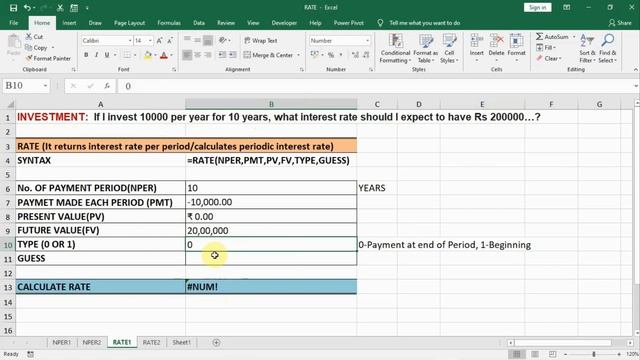The width and height of the screenshot is (640, 360).
Task: Apply percent style to the cell
Action: pos(331,55)
